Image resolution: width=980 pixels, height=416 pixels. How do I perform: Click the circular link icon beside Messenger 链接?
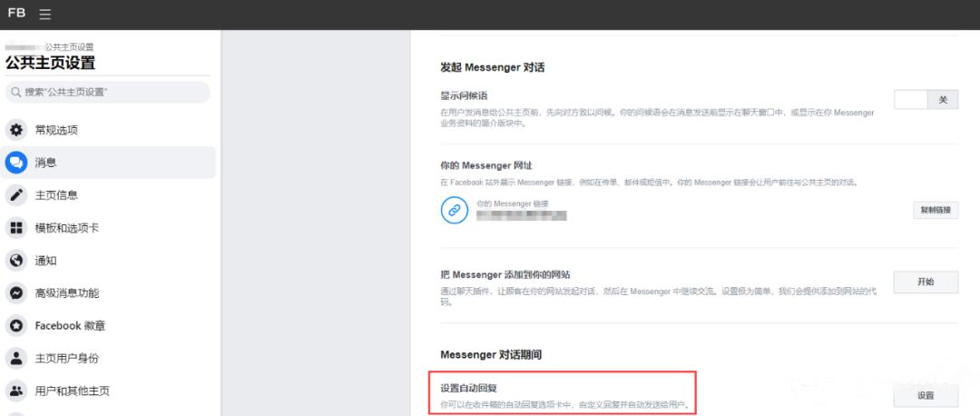[455, 210]
